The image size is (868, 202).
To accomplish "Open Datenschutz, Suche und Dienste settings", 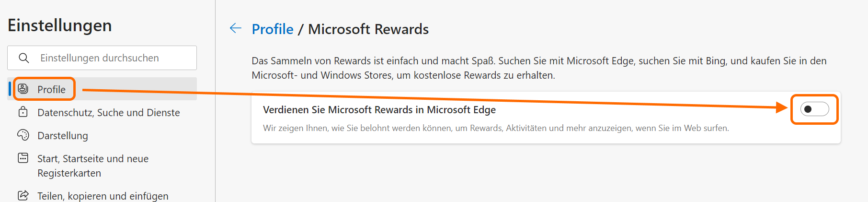I will [x=109, y=113].
